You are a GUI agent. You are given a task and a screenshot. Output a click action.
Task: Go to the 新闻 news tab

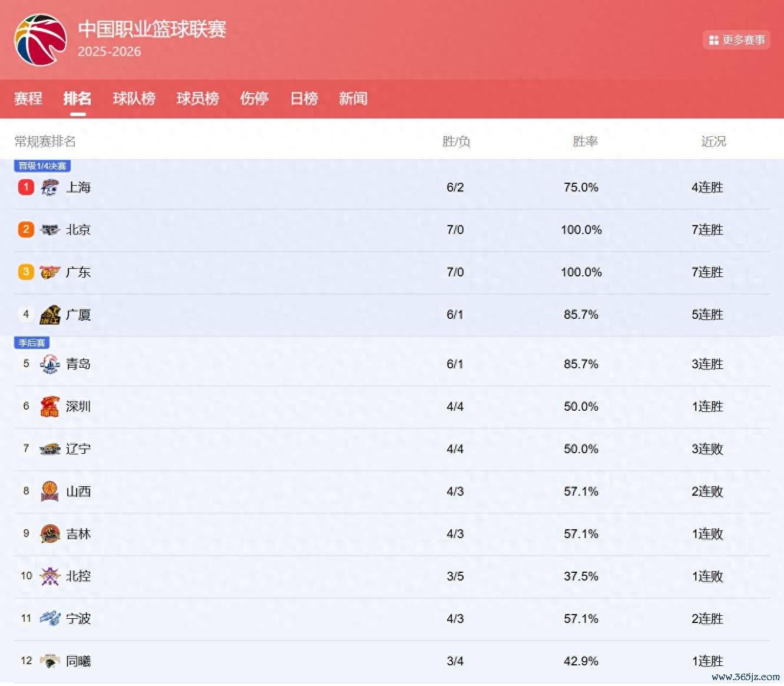click(x=353, y=98)
